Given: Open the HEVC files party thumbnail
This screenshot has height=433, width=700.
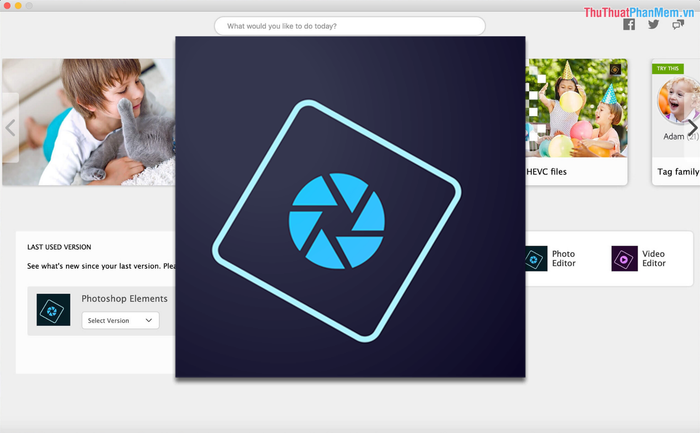Looking at the screenshot, I should (x=576, y=108).
